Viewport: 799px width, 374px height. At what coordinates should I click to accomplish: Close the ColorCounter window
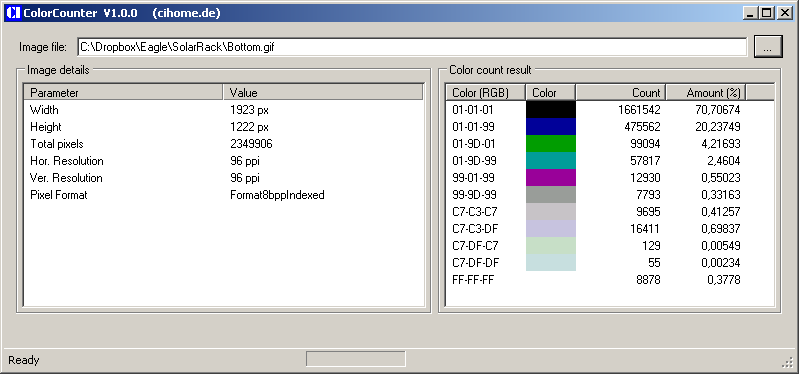[785, 13]
